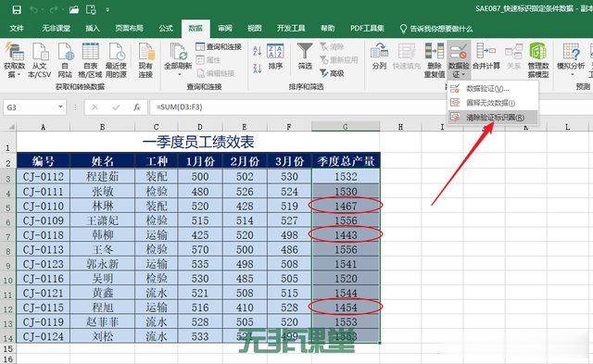Open the 数据验证 dropdown button
Screen dimensions: 593x364
coord(459,60)
